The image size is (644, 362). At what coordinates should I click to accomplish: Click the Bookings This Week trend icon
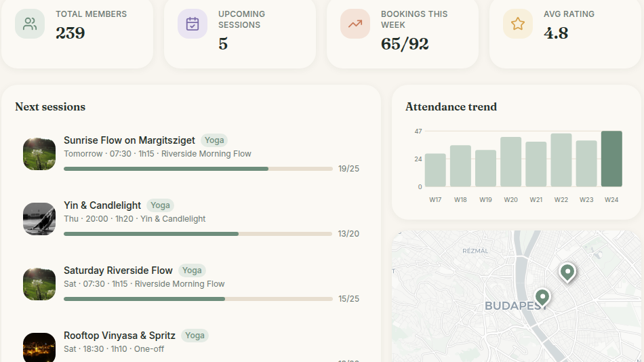355,24
